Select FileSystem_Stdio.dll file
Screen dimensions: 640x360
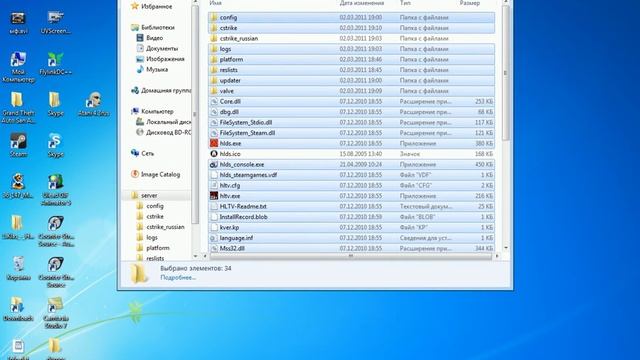pyautogui.click(x=351, y=122)
